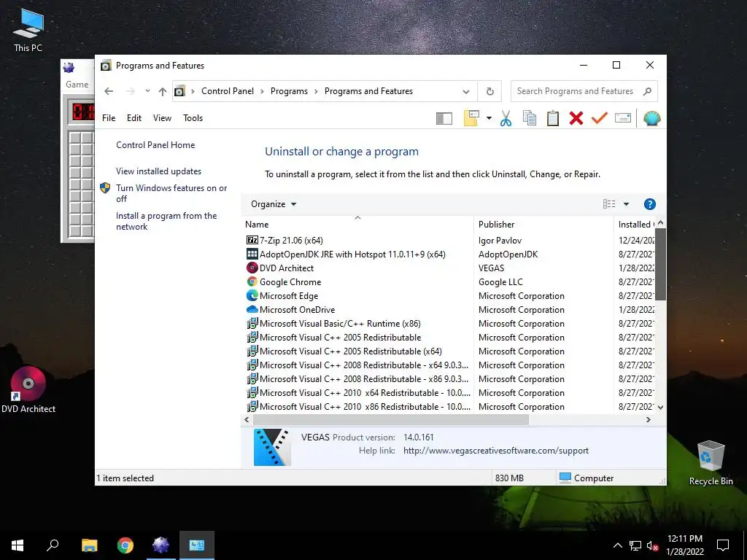Click the VEGAS product thumbnail in details pane

coord(272,447)
